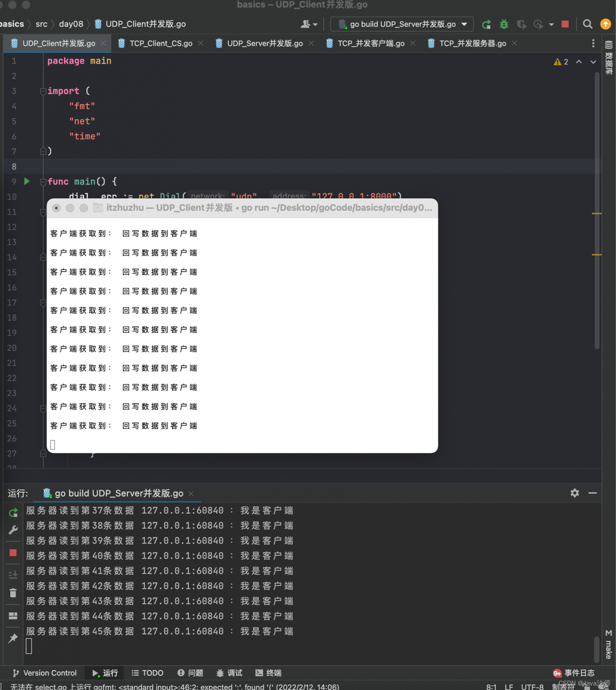Toggle soft-wrap scroll-to-end icon in run panel
This screenshot has height=690, width=616.
click(13, 575)
